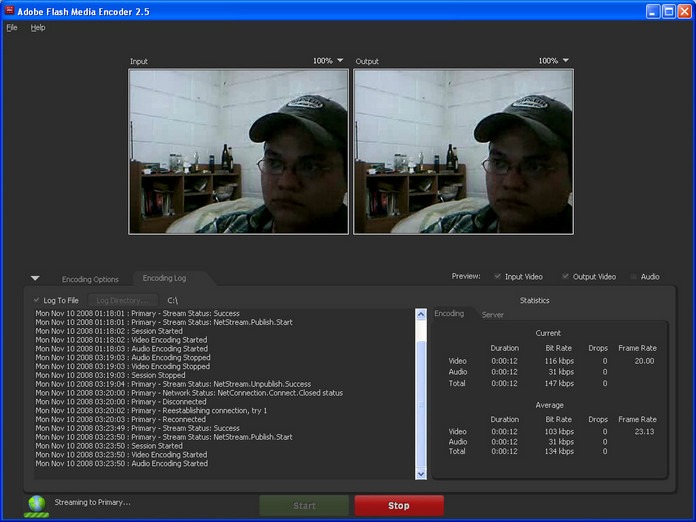Screen dimensions: 696x522
Task: Click the Adobe Flash Media Encoder title icon
Action: pos(9,10)
